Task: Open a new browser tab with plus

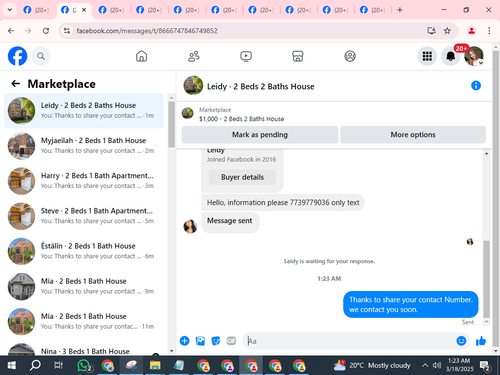Action: tap(400, 10)
